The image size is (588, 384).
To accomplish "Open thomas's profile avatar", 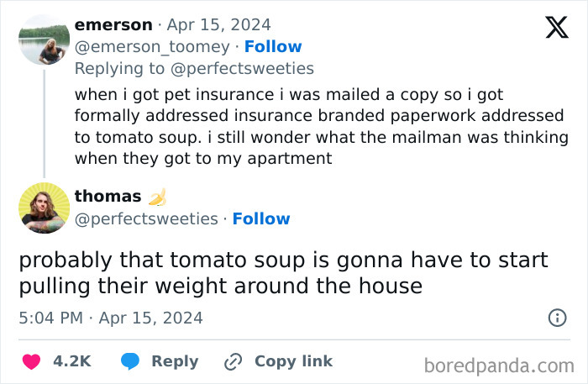I will click(x=43, y=207).
